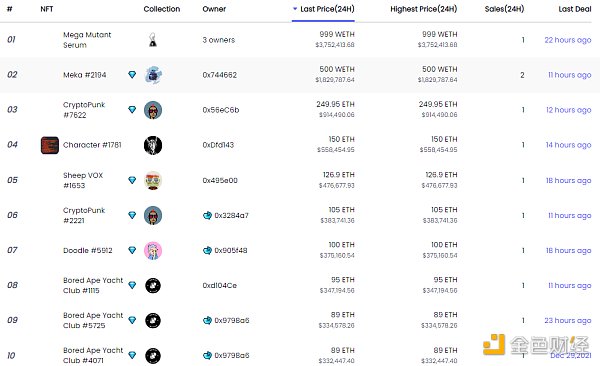Open the 22 hours ago deal link

click(568, 40)
